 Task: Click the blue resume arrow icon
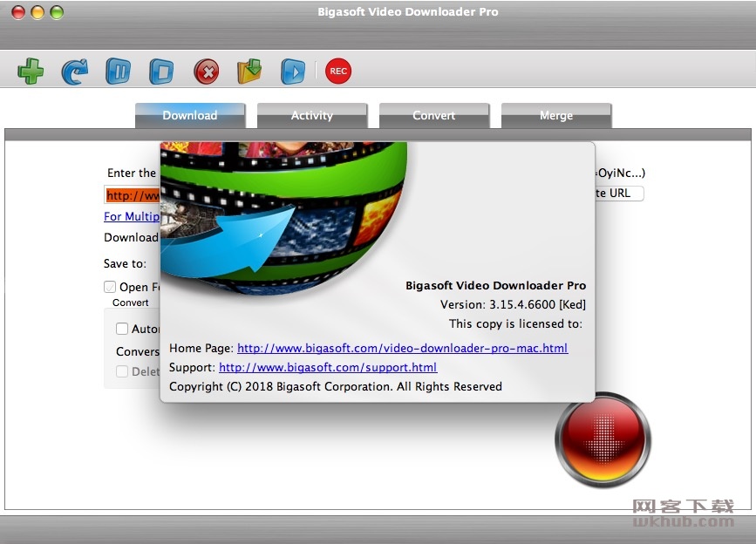[x=75, y=71]
